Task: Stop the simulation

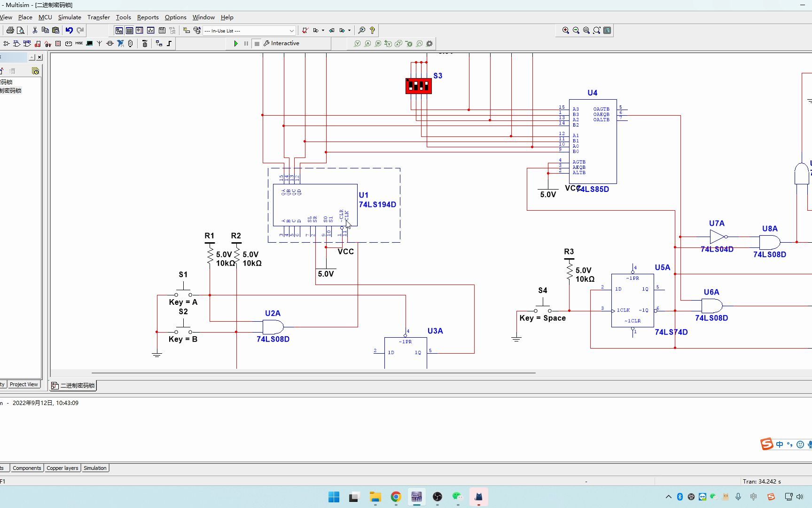Action: click(x=257, y=43)
